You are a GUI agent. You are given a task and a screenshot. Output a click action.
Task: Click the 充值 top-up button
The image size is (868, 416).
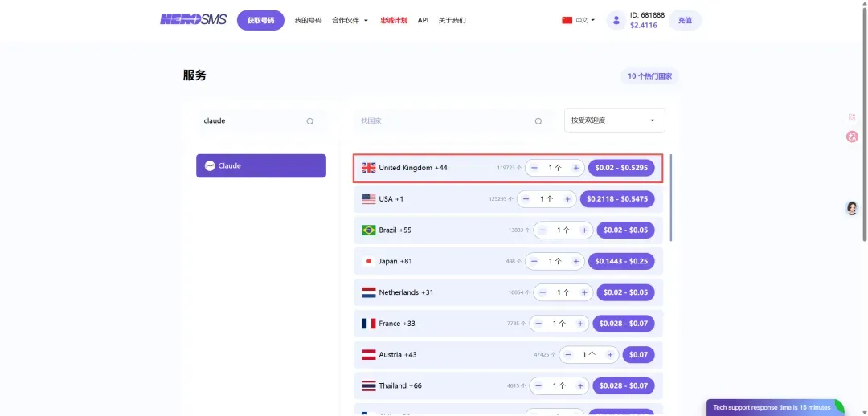click(685, 20)
